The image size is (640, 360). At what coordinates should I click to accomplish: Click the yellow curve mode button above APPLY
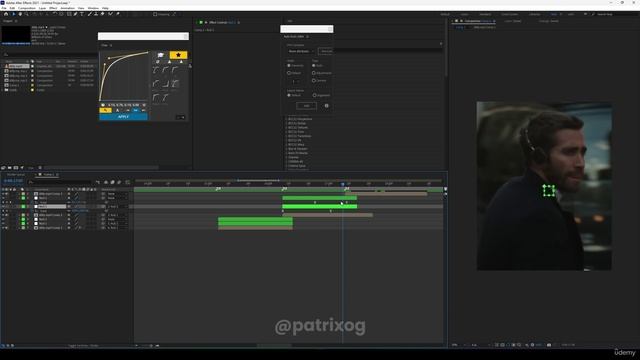[x=105, y=110]
